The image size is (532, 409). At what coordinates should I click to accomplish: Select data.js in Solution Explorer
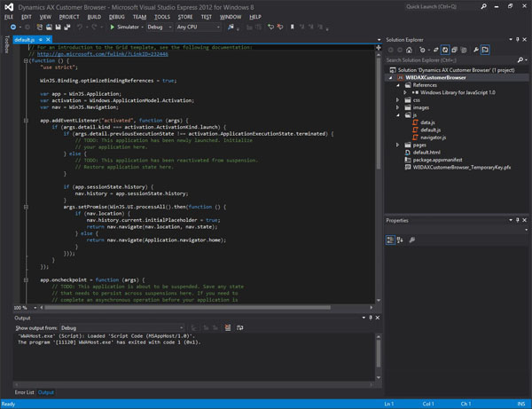click(427, 122)
